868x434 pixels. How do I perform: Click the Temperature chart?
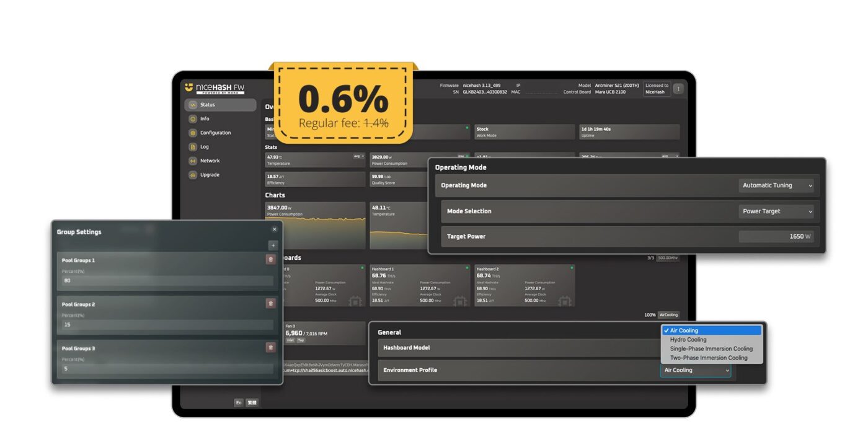click(400, 225)
